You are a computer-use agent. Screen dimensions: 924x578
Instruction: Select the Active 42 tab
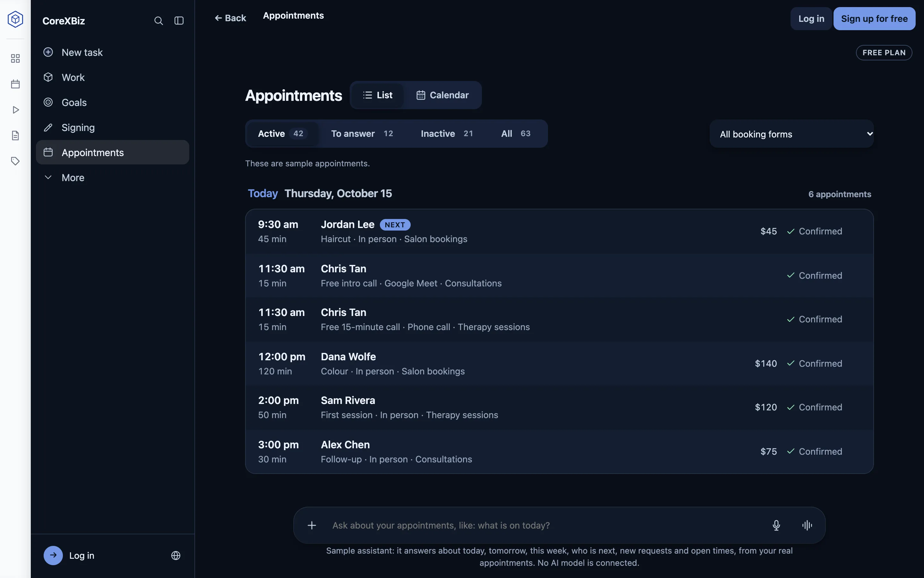[283, 133]
